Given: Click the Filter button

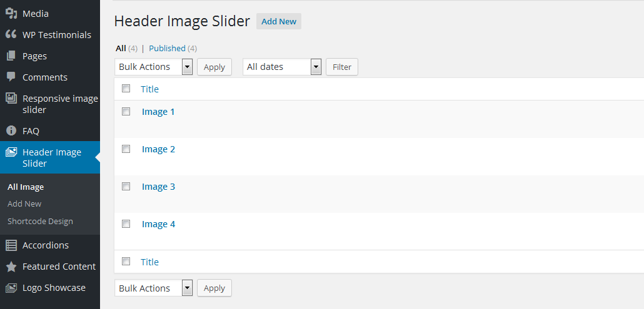Looking at the screenshot, I should (342, 67).
